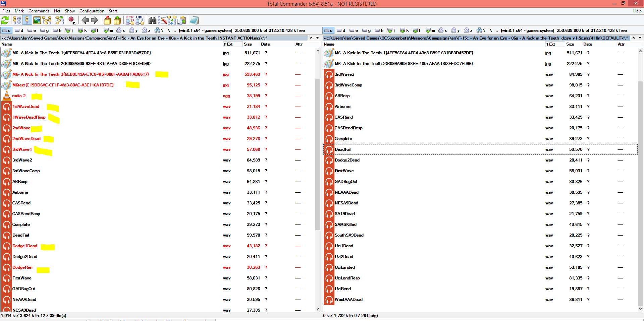Sort left panel by Ext column
644x321 pixels.
tap(232, 44)
